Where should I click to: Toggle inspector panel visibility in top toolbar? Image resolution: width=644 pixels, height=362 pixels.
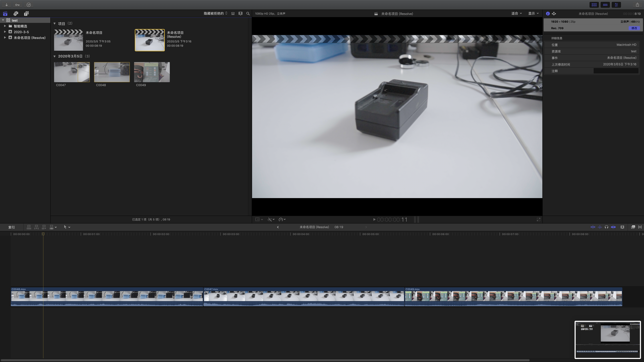coord(616,5)
